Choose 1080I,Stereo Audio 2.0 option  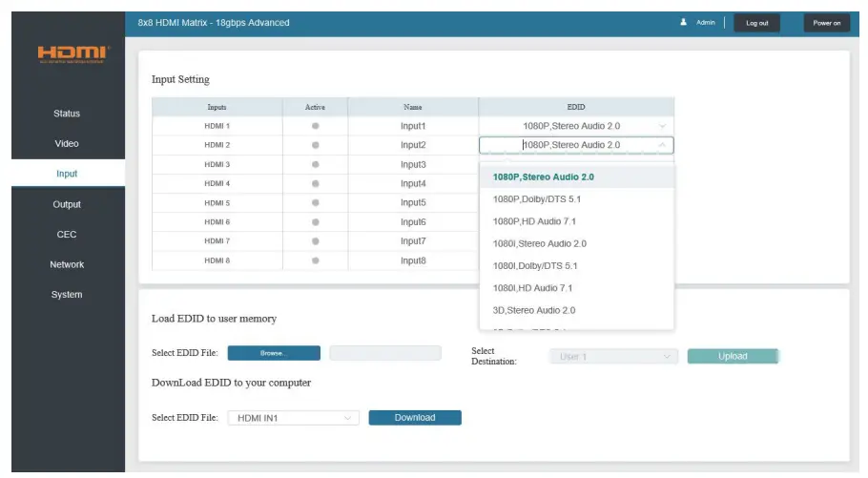point(576,243)
